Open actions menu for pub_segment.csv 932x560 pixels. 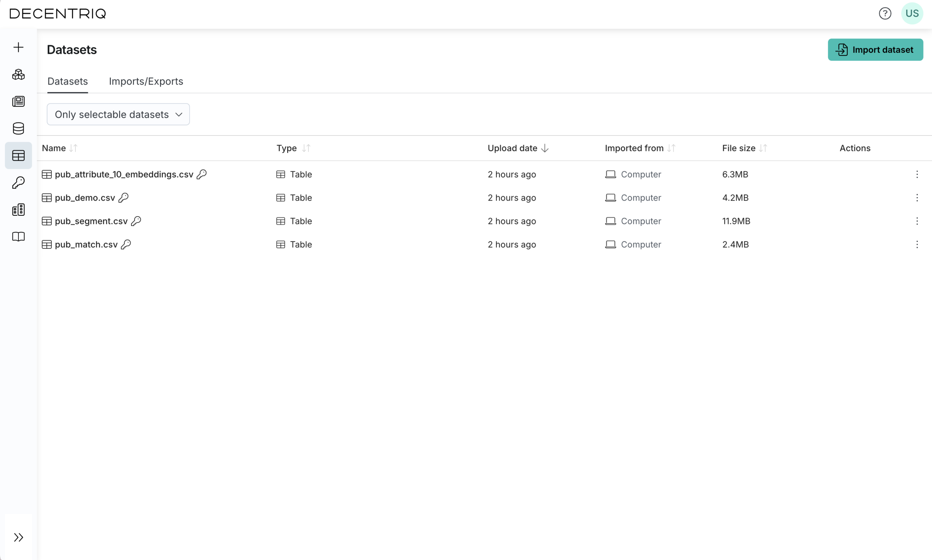click(917, 221)
